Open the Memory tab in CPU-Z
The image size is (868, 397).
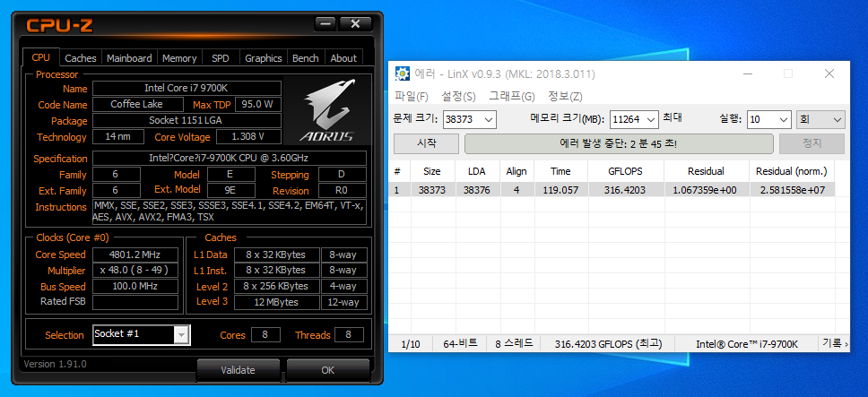click(x=179, y=58)
